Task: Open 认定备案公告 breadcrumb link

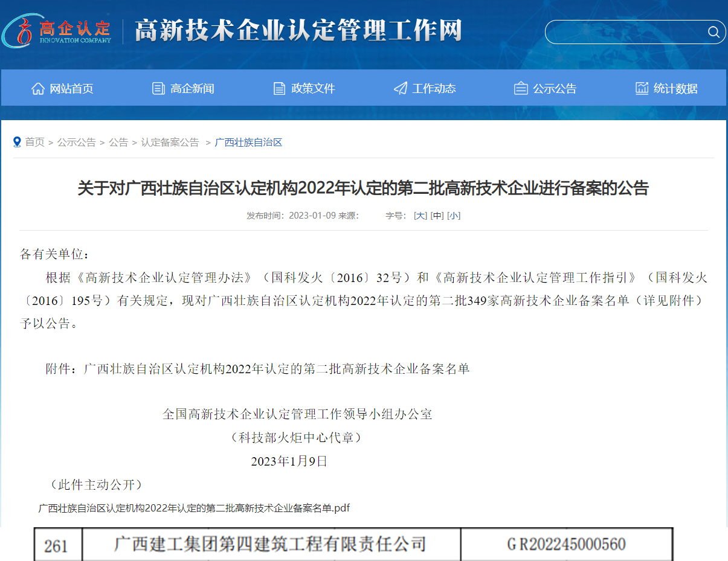Action: pyautogui.click(x=170, y=142)
